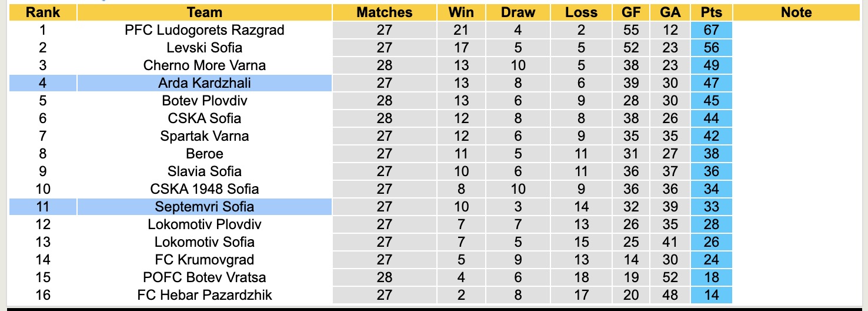The image size is (868, 311).
Task: Open PFC Ludogorets Razgrad team link
Action: coord(205,30)
